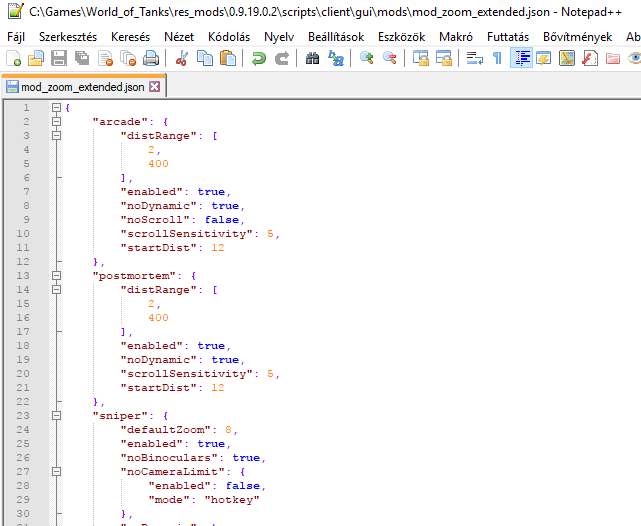Screen dimensions: 641x526
Task: Undo last edit
Action: [258, 58]
